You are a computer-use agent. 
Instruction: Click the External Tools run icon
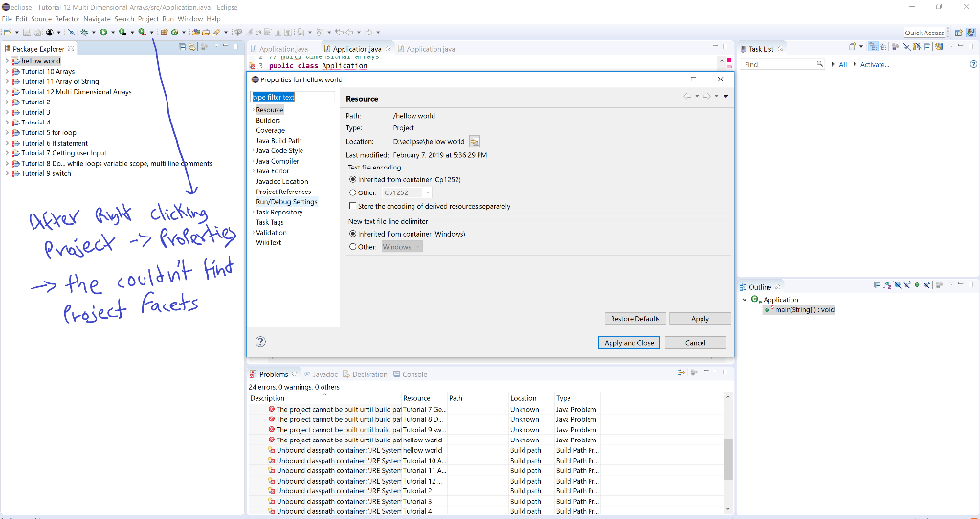coord(143,32)
